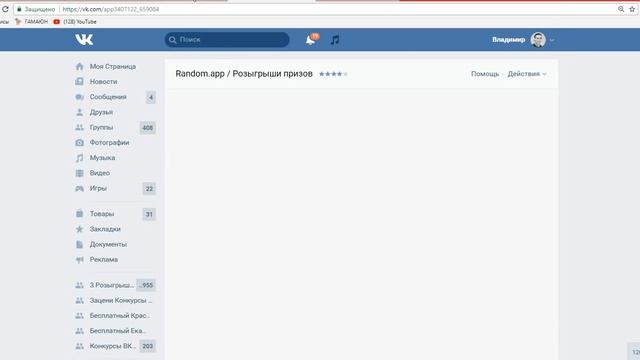The width and height of the screenshot is (640, 360).
Task: Click the Защищено secure site indicator
Action: (x=36, y=9)
